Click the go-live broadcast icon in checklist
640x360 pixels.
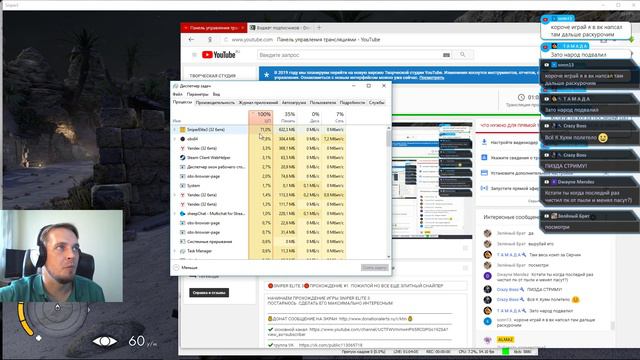point(484,188)
